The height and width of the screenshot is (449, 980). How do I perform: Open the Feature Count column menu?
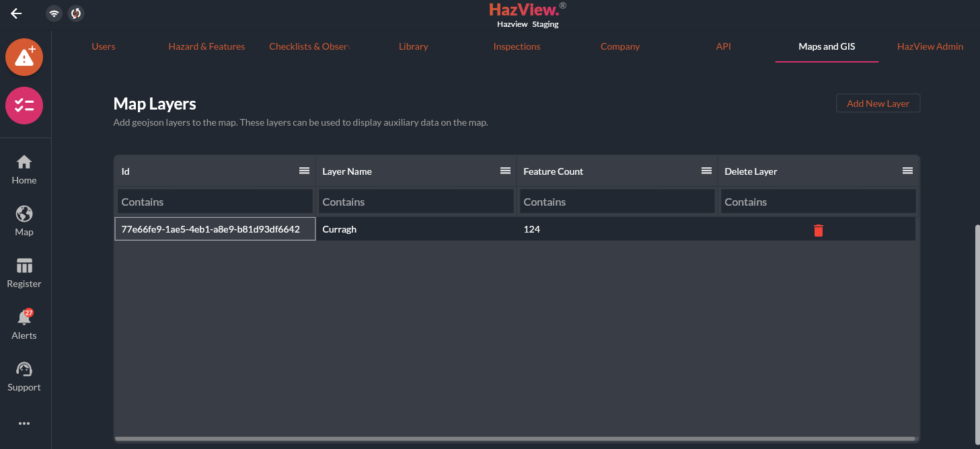pos(706,171)
